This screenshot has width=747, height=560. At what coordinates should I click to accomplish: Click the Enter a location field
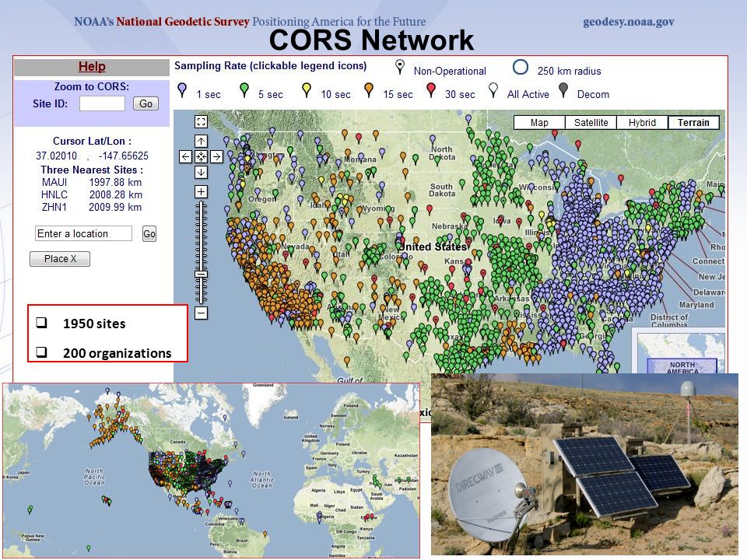(x=83, y=233)
